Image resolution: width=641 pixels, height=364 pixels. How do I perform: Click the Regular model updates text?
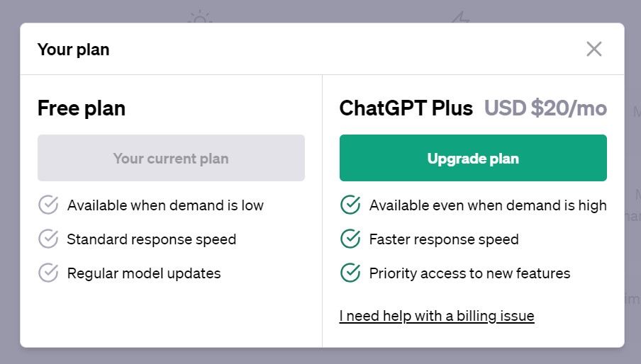coord(144,273)
